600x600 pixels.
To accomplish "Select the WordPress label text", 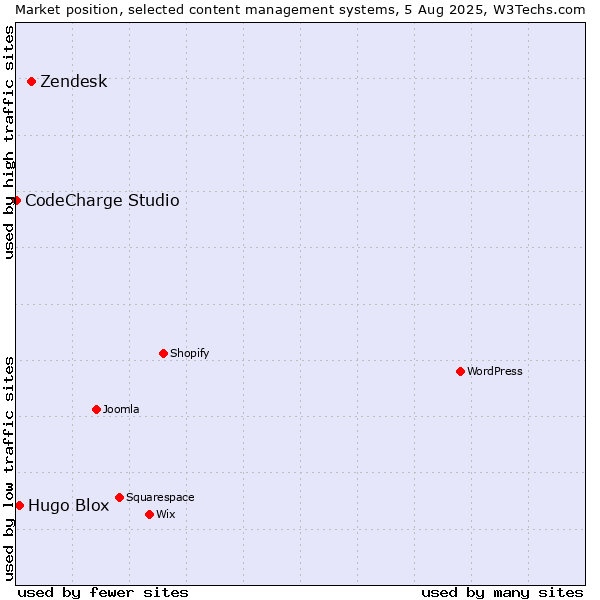I will click(x=495, y=371).
